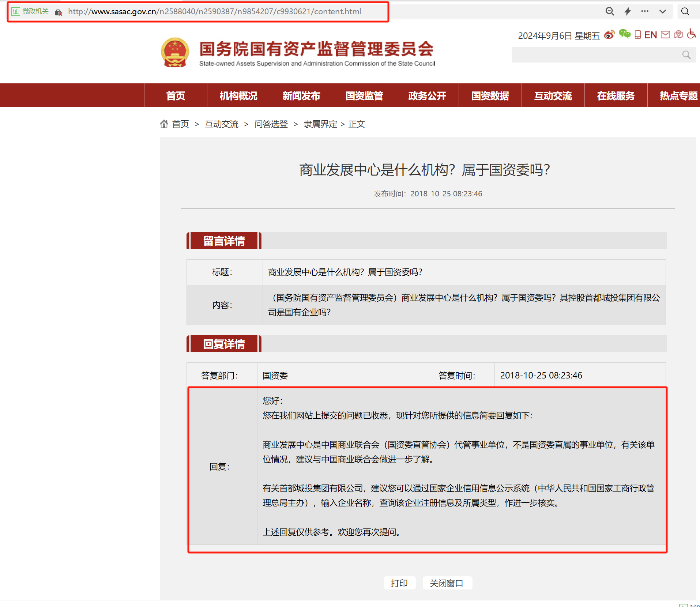This screenshot has height=607, width=700.
Task: Select the 国资监管 navigation item
Action: (x=364, y=95)
